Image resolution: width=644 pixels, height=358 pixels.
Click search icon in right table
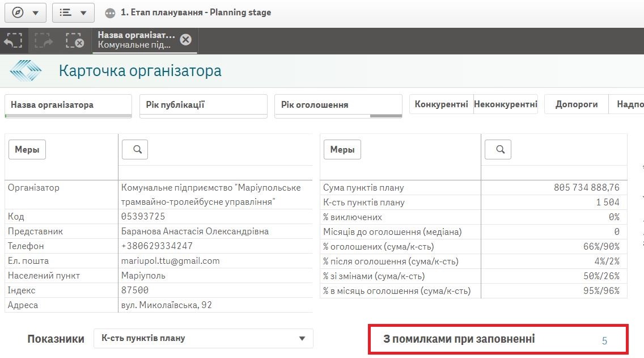click(498, 149)
